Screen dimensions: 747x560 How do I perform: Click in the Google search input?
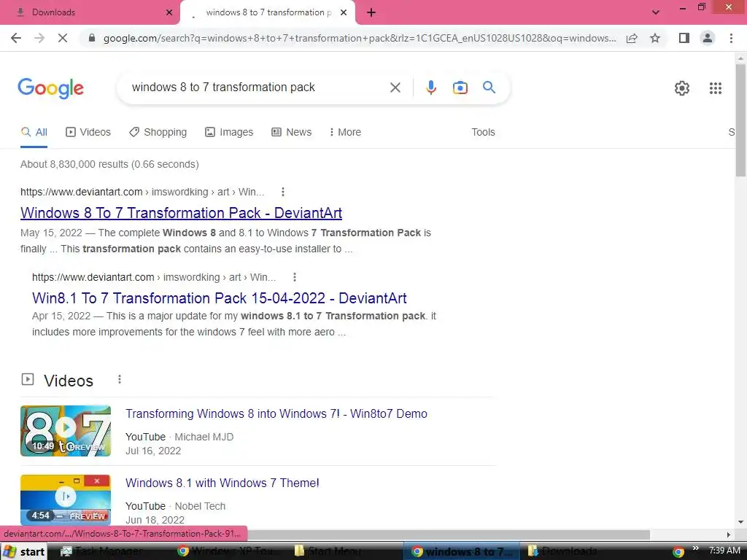click(x=258, y=87)
